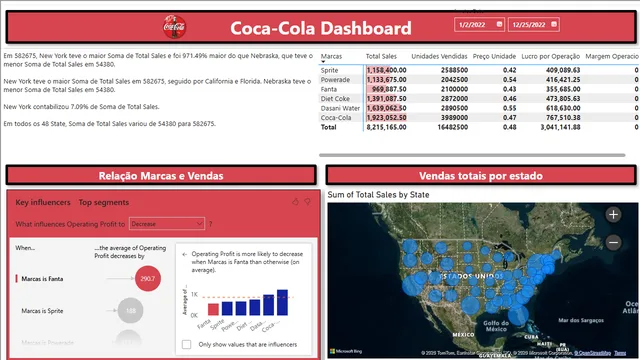Click profit value 767,510.38
This screenshot has height=360, width=640.
(x=563, y=118)
